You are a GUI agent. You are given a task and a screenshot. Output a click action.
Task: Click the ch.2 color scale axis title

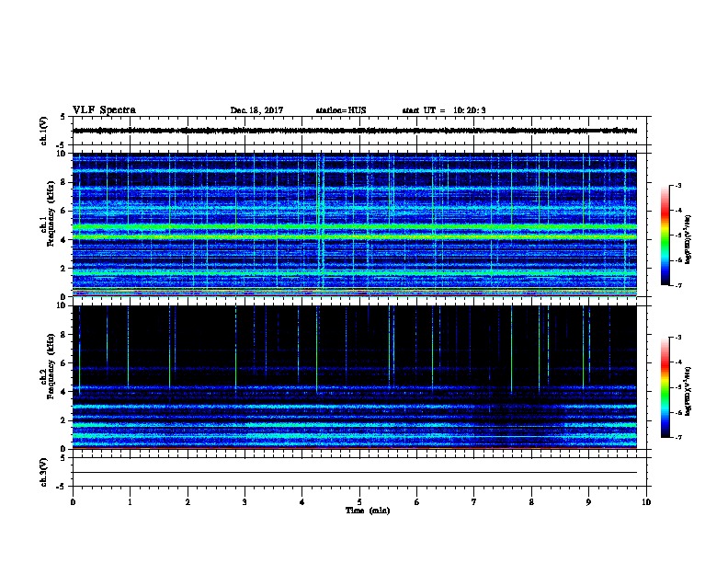tap(688, 391)
